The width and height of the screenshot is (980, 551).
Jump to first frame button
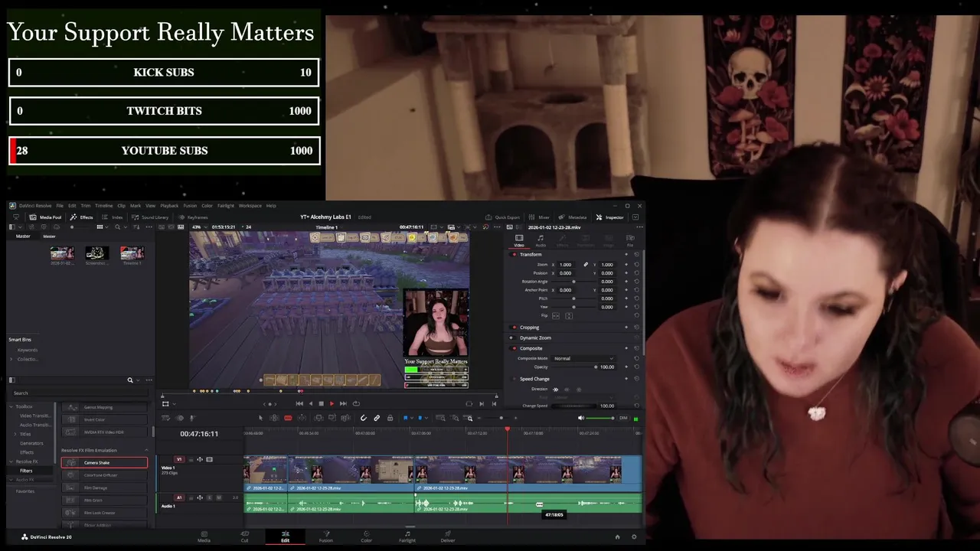tap(299, 403)
